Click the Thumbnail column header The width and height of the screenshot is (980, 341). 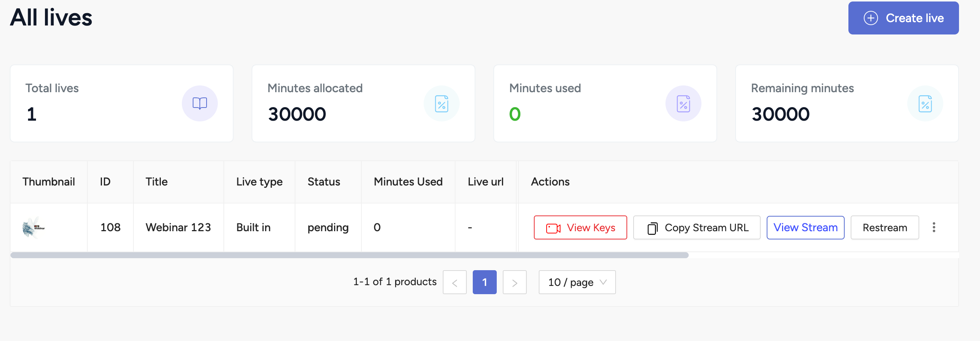pyautogui.click(x=49, y=182)
